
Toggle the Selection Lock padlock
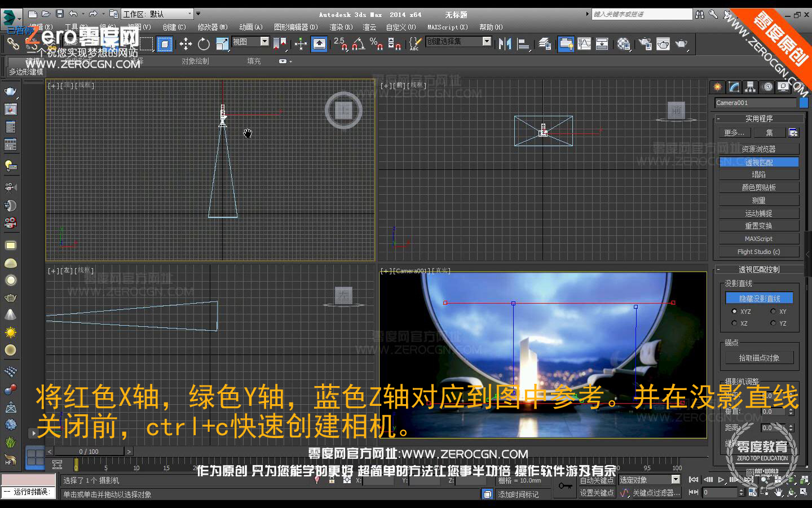point(332,480)
